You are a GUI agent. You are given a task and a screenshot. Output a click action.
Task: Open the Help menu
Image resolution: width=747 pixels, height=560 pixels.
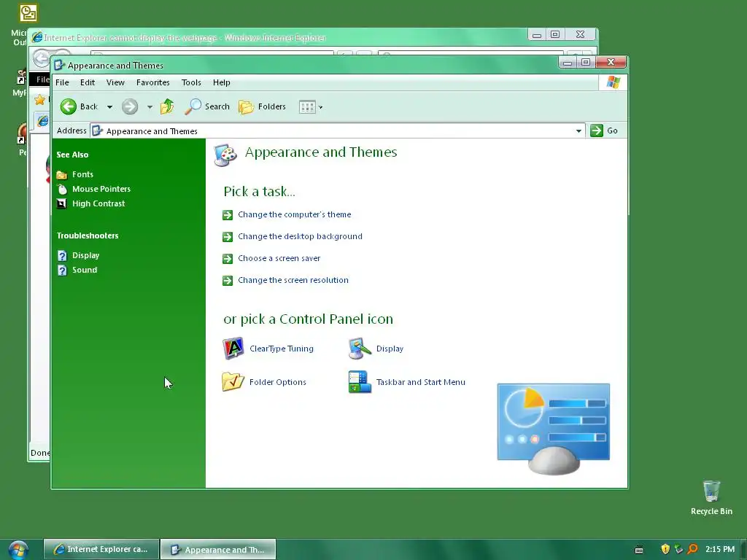(x=222, y=82)
